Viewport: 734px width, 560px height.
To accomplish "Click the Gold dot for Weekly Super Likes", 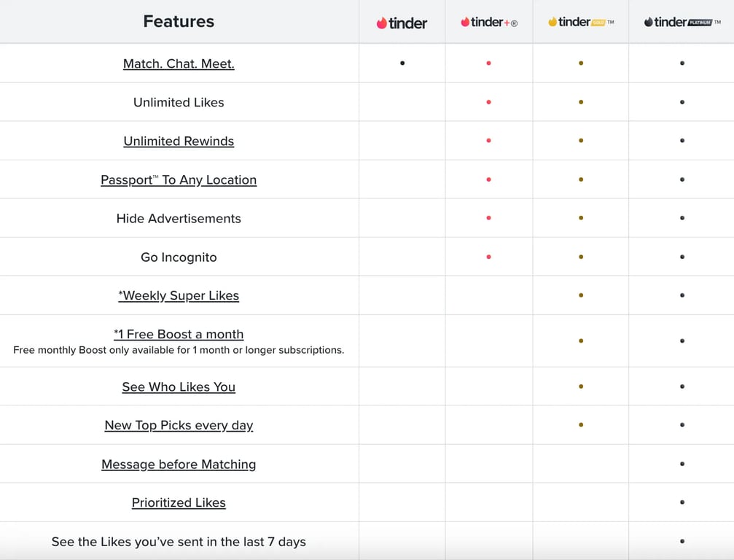I will [580, 295].
